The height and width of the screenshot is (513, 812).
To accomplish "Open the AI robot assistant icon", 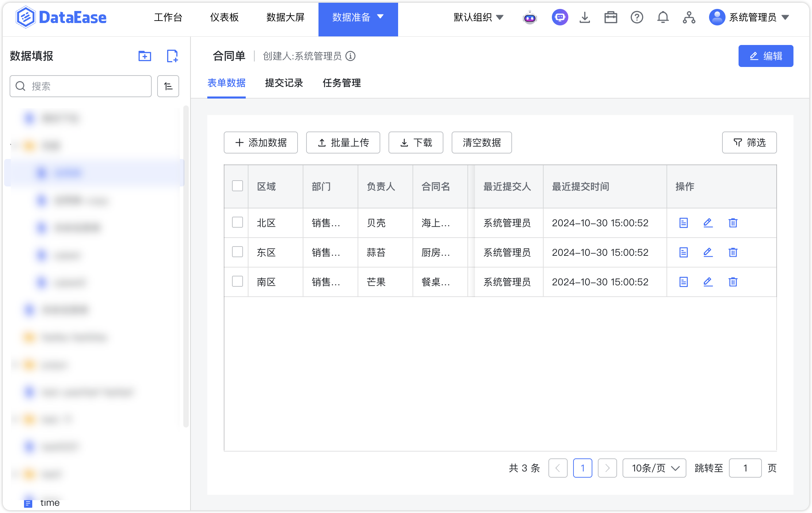I will [x=530, y=17].
